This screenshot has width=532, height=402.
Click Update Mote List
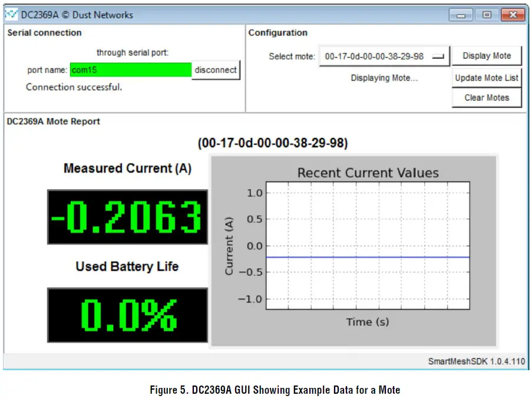[486, 77]
